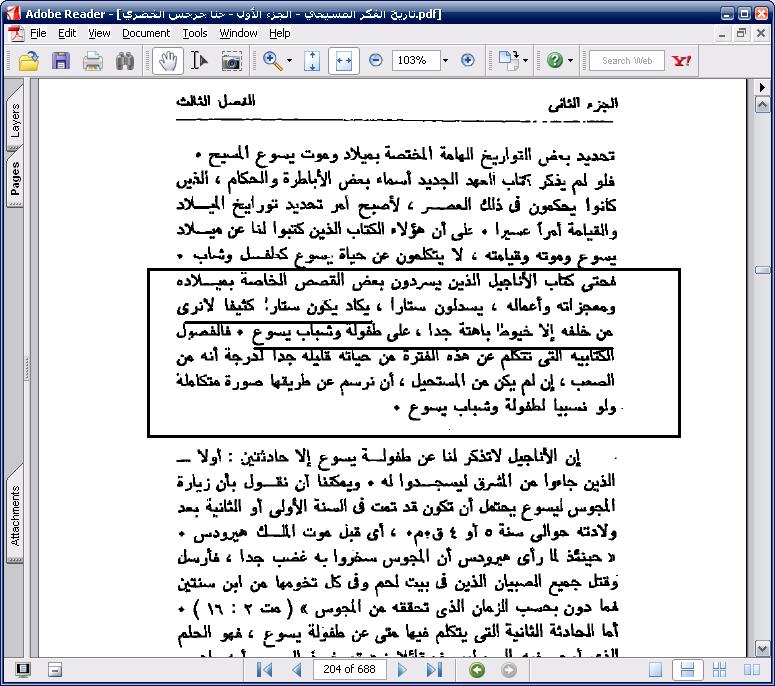Viewport: 775px width, 686px height.
Task: Open the View menu
Action: tap(99, 33)
